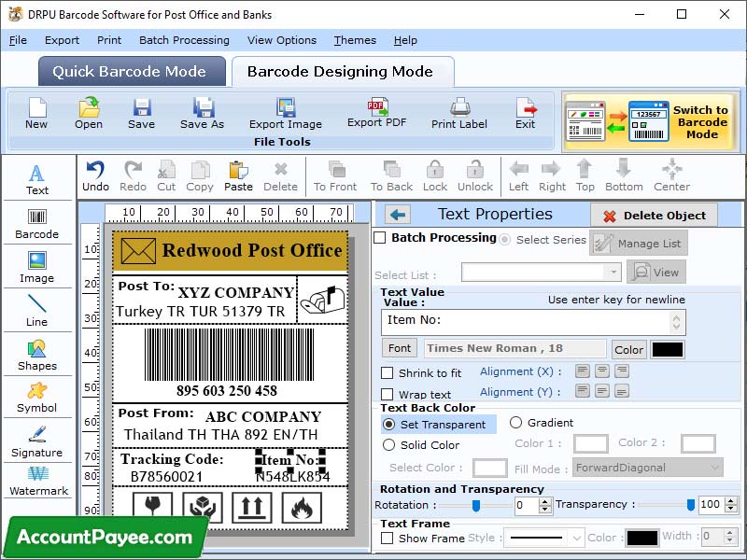The image size is (747, 560).
Task: Align object to the Left
Action: point(519,176)
